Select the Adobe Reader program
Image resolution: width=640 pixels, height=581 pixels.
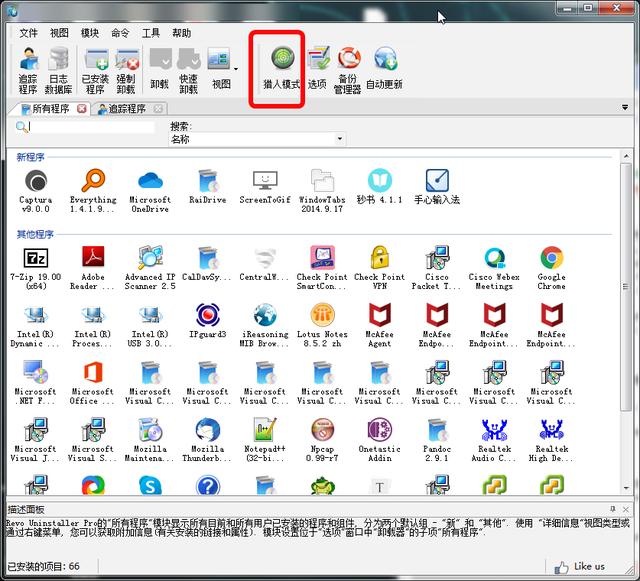point(93,268)
